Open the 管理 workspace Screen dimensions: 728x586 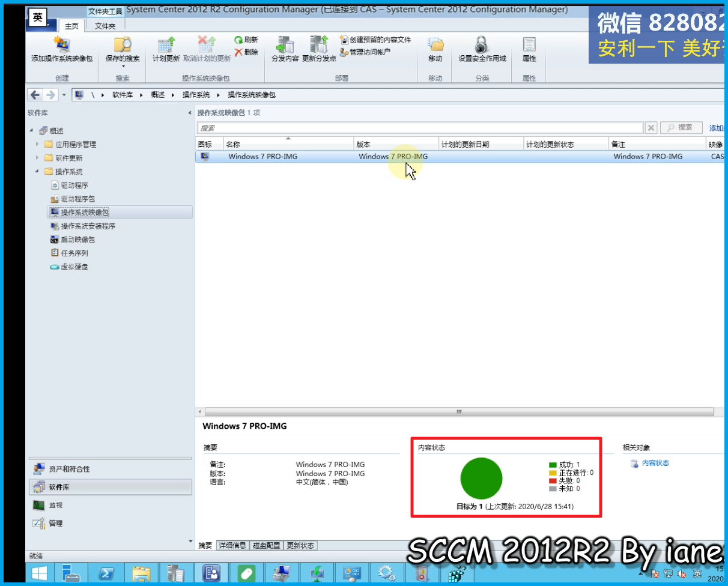(x=111, y=524)
